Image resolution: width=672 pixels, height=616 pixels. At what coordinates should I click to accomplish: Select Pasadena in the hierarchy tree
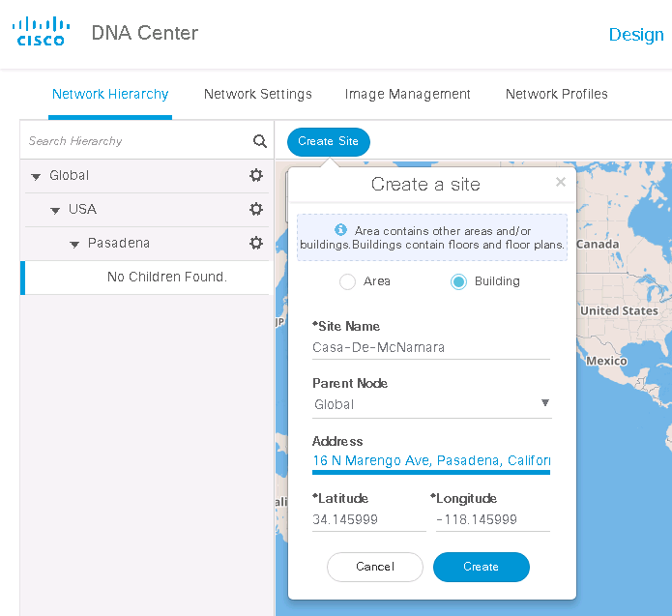(x=119, y=243)
